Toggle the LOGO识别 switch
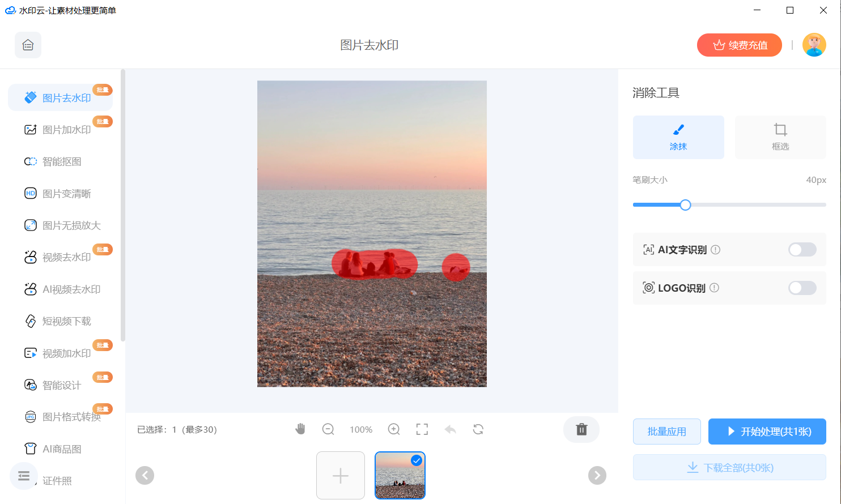 coord(802,288)
